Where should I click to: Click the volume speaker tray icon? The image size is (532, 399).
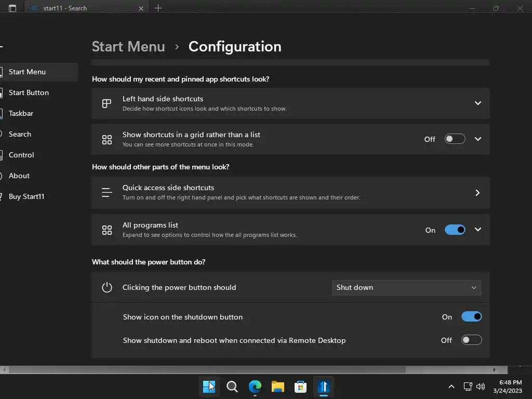click(481, 387)
